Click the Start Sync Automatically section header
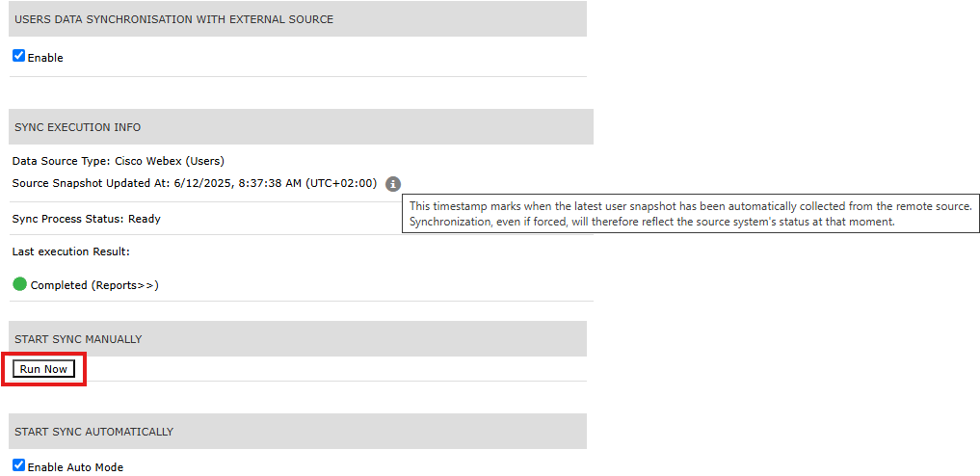980x476 pixels. pyautogui.click(x=94, y=432)
